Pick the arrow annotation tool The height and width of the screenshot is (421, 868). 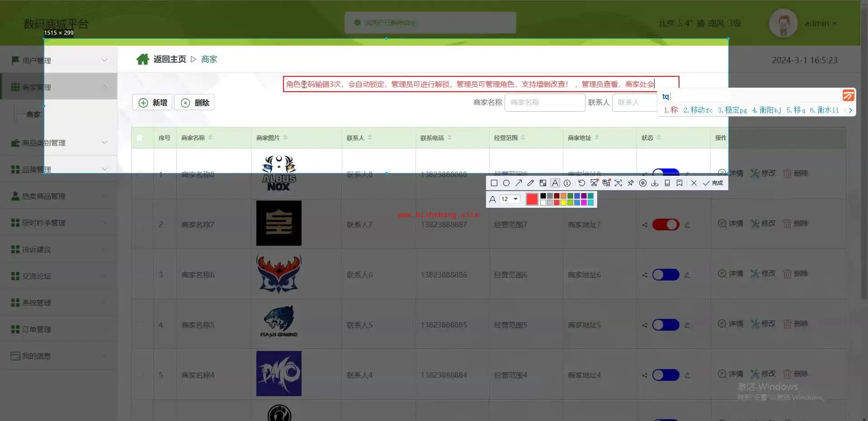point(519,183)
